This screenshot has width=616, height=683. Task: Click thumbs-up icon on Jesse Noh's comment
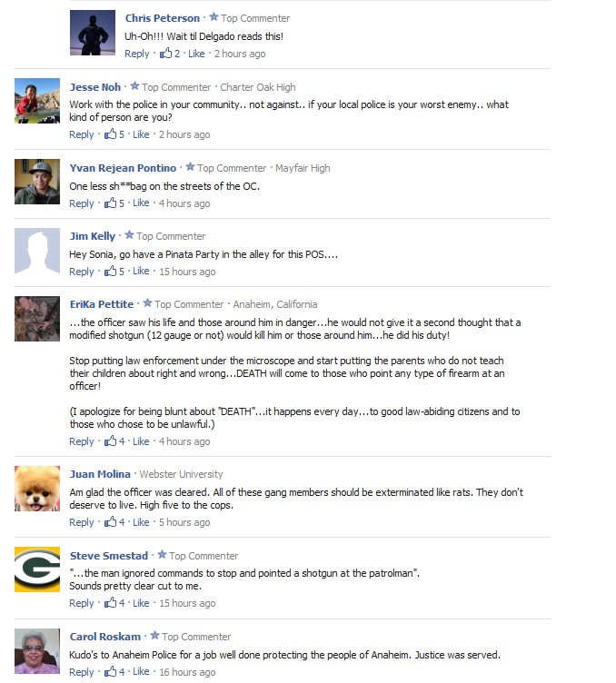point(110,134)
